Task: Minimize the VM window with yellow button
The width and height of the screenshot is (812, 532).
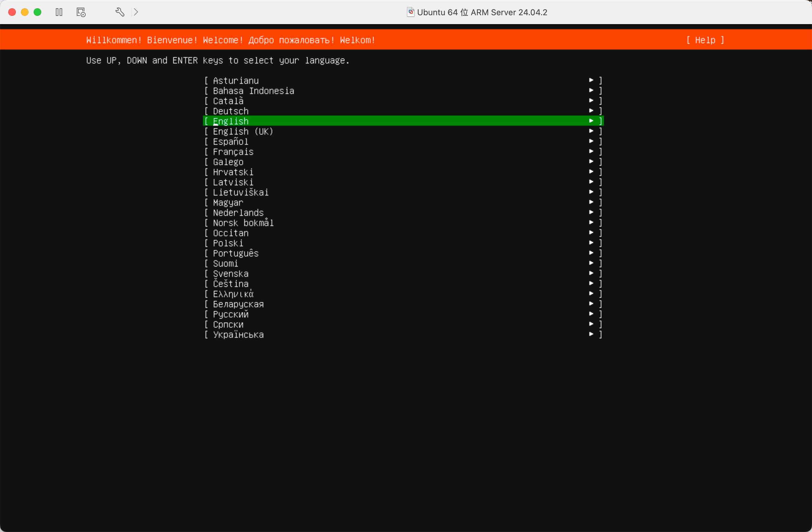Action: click(25, 12)
